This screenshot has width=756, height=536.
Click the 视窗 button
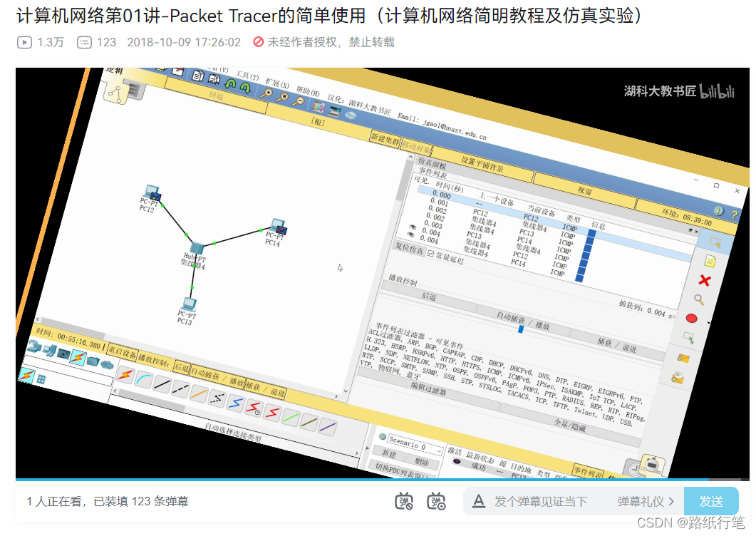point(584,191)
